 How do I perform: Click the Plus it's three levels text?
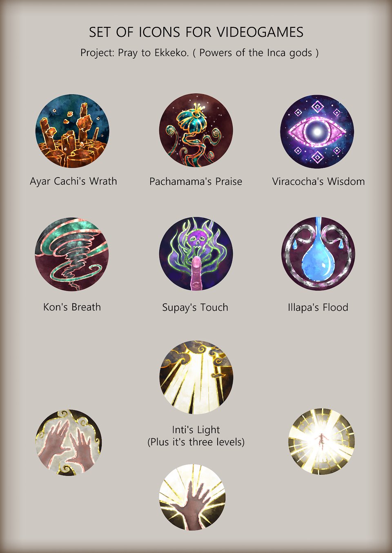click(196, 442)
